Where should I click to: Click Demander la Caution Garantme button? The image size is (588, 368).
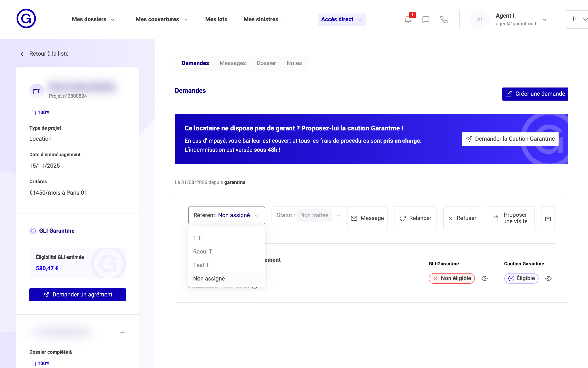[510, 139]
